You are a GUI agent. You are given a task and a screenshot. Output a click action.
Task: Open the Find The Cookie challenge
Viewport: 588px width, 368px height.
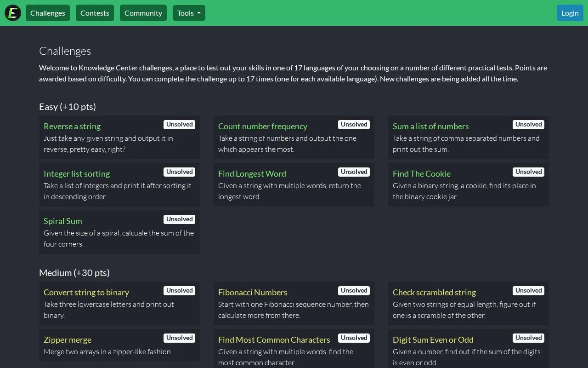click(x=422, y=173)
